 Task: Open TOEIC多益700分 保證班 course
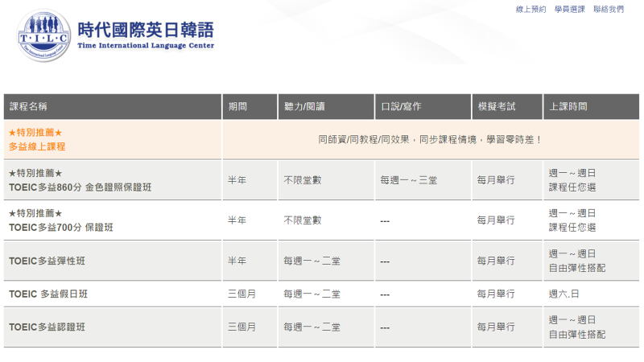click(x=61, y=228)
